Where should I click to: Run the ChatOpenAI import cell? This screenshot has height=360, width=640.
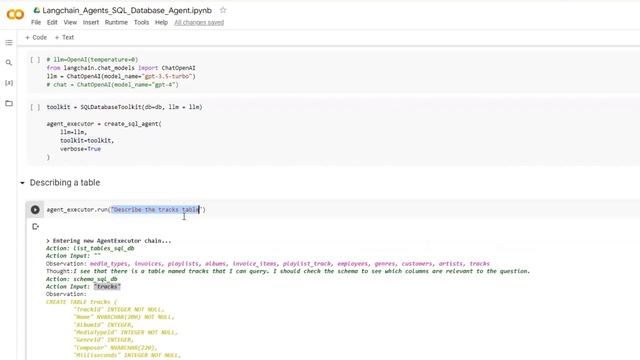pyautogui.click(x=35, y=60)
